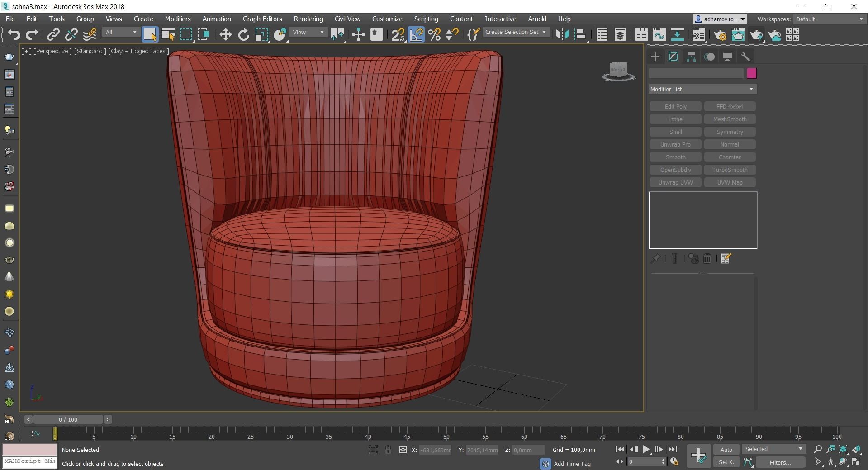Open the adhamov user account dropdown

719,19
